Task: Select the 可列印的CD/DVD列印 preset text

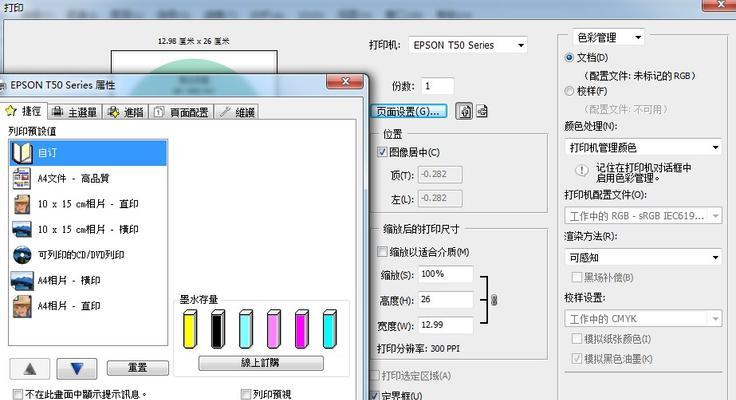Action: point(81,255)
